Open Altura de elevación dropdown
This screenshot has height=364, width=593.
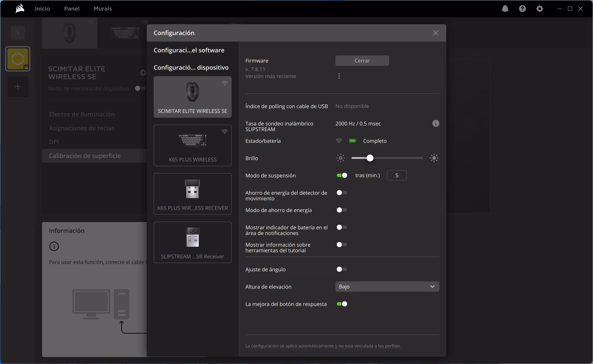(387, 287)
